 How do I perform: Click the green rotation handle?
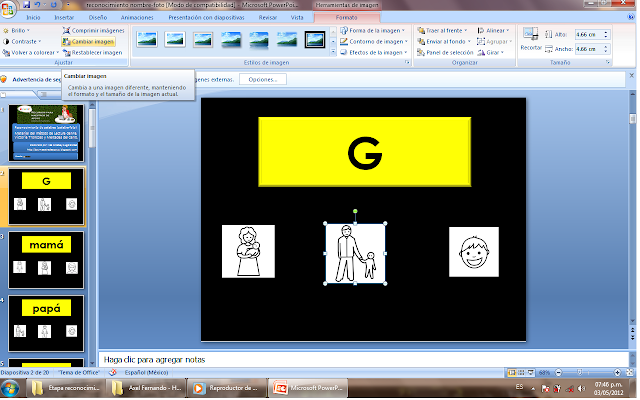355,211
